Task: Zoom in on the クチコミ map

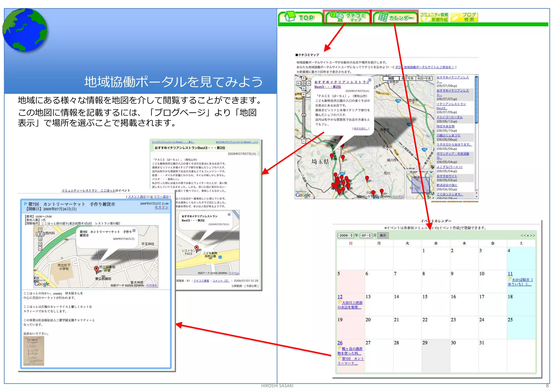Action: 304,94
